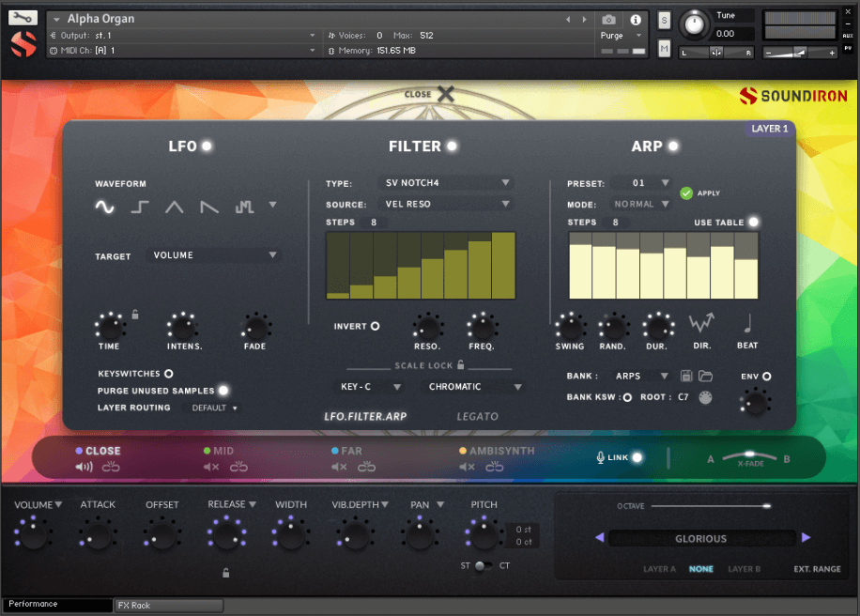The width and height of the screenshot is (860, 616).
Task: Open the camera snapshot icon
Action: click(608, 19)
